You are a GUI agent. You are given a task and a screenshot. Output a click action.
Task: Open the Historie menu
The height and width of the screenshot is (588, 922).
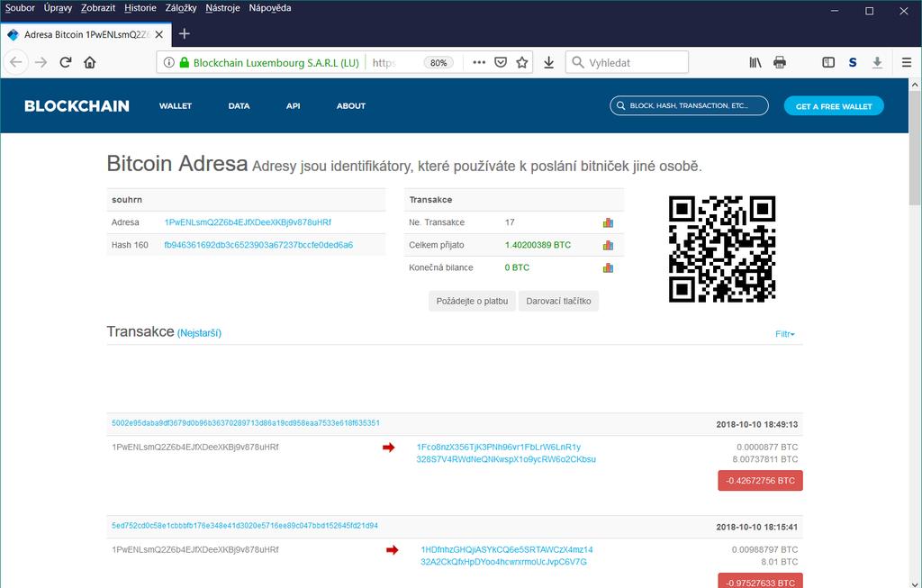tap(140, 8)
